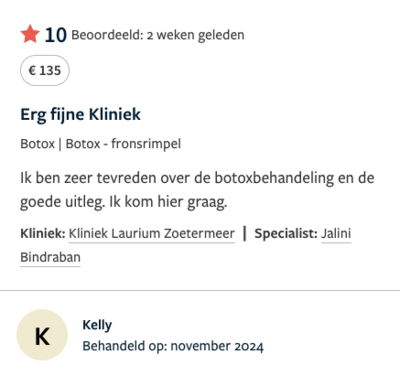Click the round 'K' avatar icon

click(42, 335)
